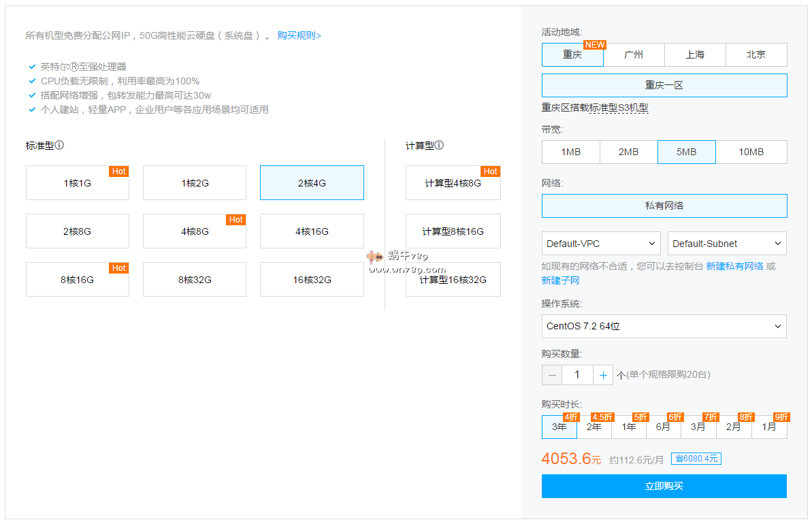Open the Default-VPC dropdown
Image resolution: width=812 pixels, height=524 pixels.
click(x=601, y=244)
